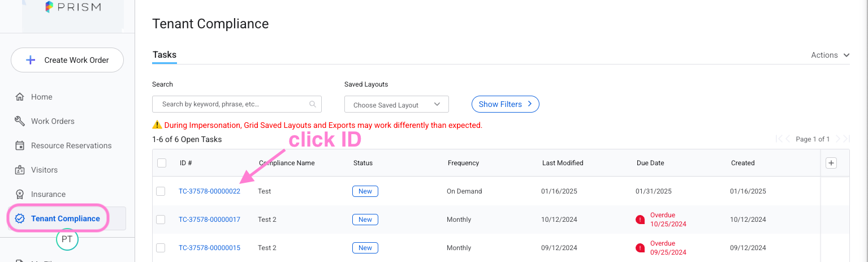
Task: Click the Insurance ribbon icon
Action: (x=20, y=194)
